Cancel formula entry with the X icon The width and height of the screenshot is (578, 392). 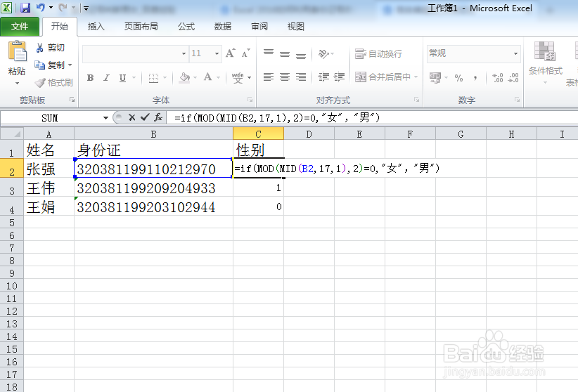coord(131,117)
